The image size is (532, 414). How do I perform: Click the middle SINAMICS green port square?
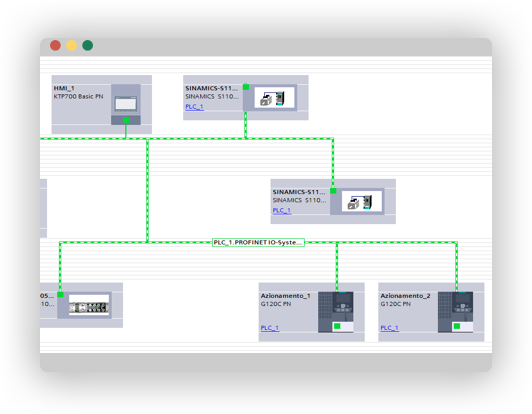[333, 191]
